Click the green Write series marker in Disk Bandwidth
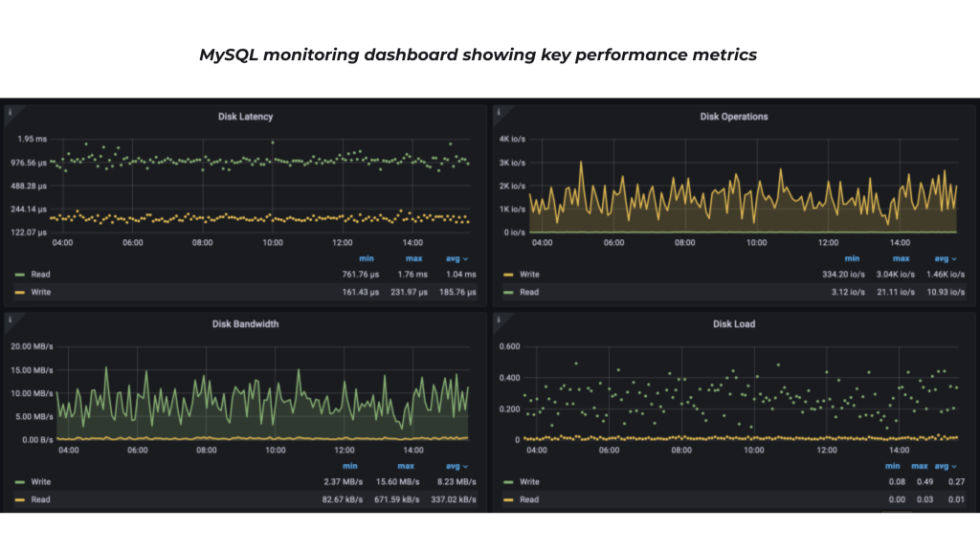The image size is (980, 551). pyautogui.click(x=21, y=482)
